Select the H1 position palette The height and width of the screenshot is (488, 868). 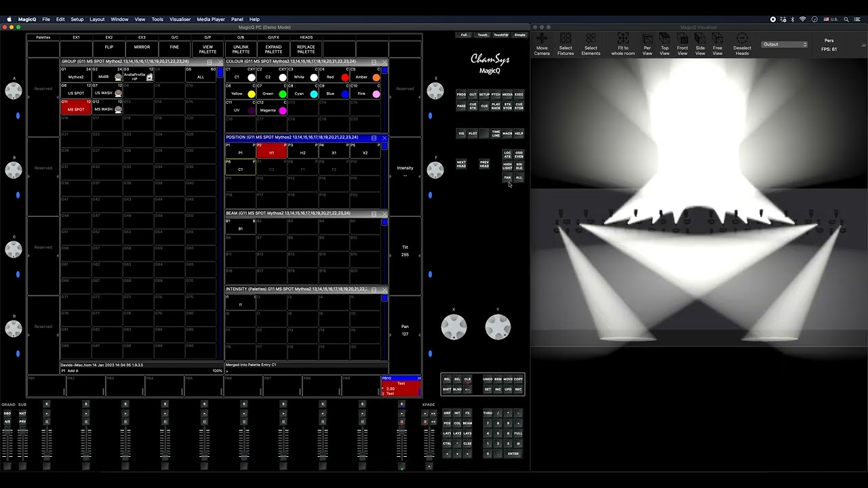[271, 150]
